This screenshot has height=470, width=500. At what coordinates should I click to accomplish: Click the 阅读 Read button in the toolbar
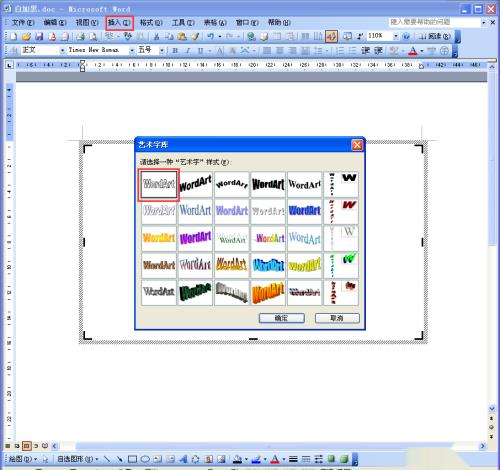point(434,36)
